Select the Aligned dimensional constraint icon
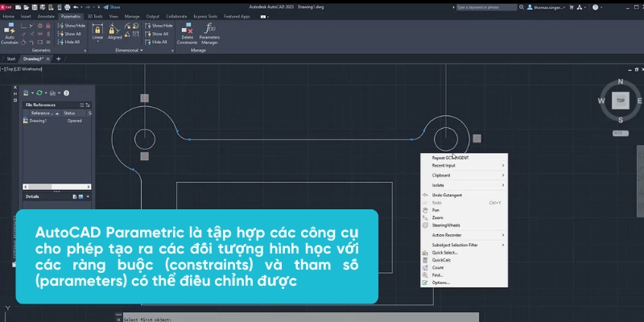The height and width of the screenshot is (322, 644). click(114, 31)
